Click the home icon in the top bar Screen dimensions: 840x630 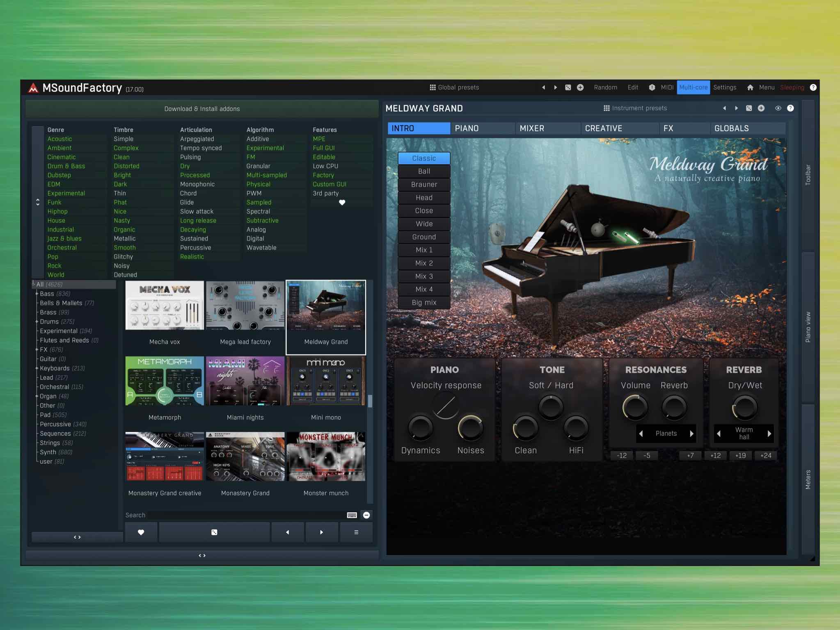(750, 87)
